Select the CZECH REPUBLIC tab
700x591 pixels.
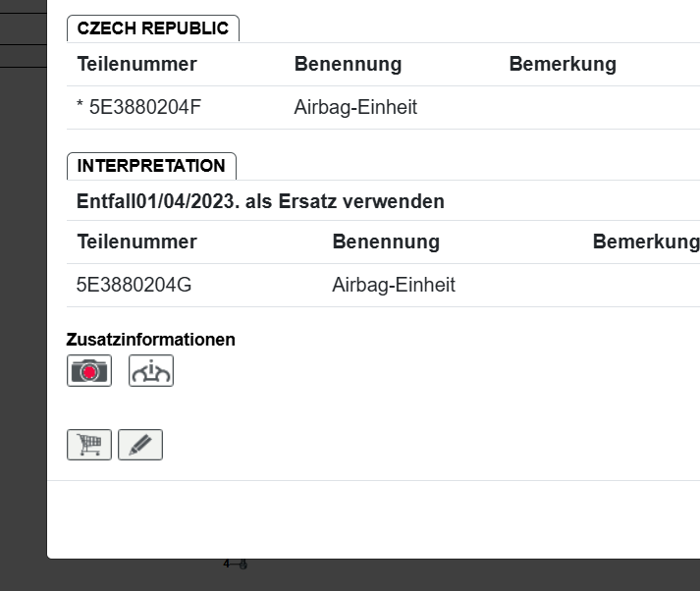[x=152, y=28]
